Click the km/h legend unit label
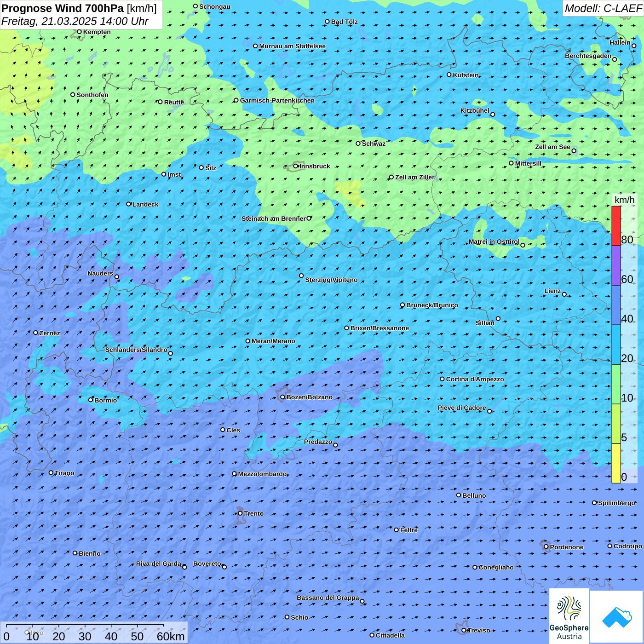 coord(624,200)
